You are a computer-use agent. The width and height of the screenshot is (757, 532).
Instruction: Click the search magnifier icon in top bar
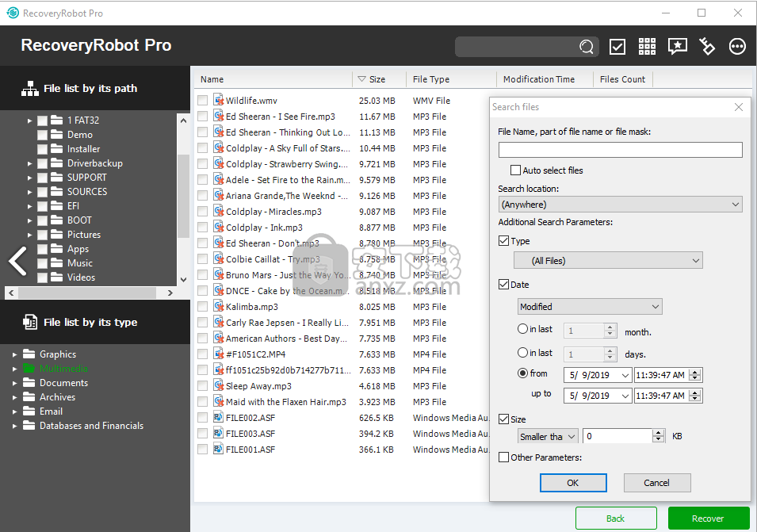pos(586,47)
